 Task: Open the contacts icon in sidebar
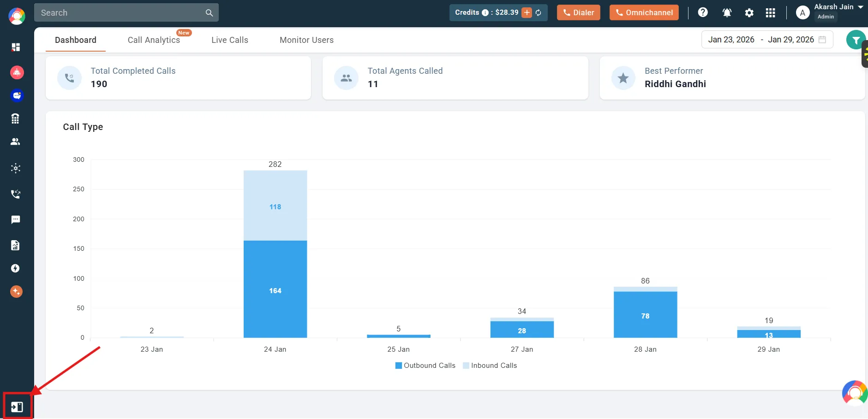click(x=16, y=142)
